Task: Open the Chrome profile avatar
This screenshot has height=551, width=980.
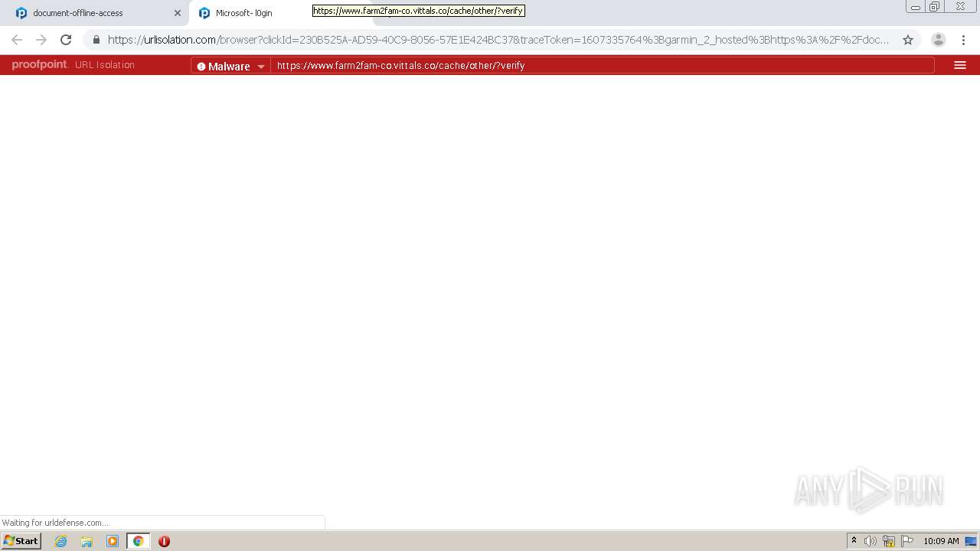Action: (939, 40)
